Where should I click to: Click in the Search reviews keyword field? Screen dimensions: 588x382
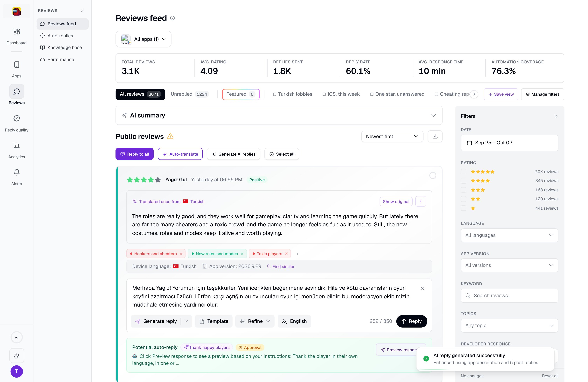(x=509, y=295)
